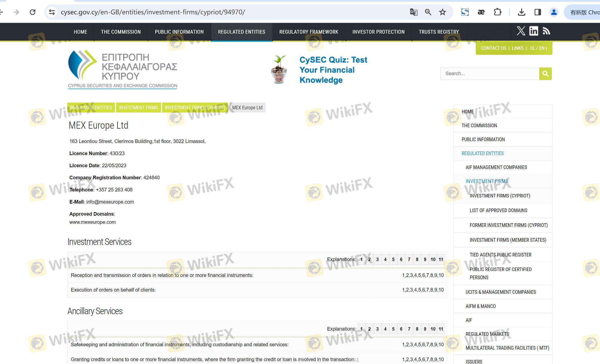Select Tied Agents Public Register in sidebar
This screenshot has height=364, width=600.
500,255
